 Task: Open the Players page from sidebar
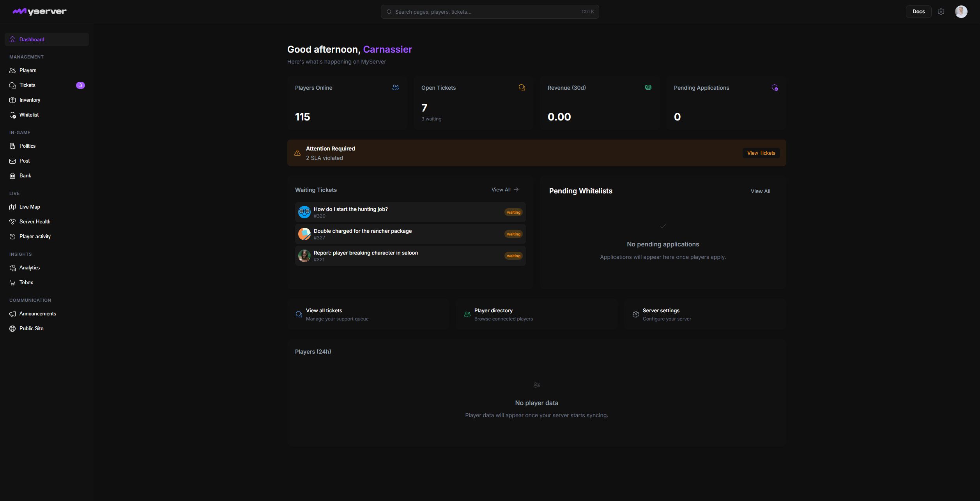point(47,71)
